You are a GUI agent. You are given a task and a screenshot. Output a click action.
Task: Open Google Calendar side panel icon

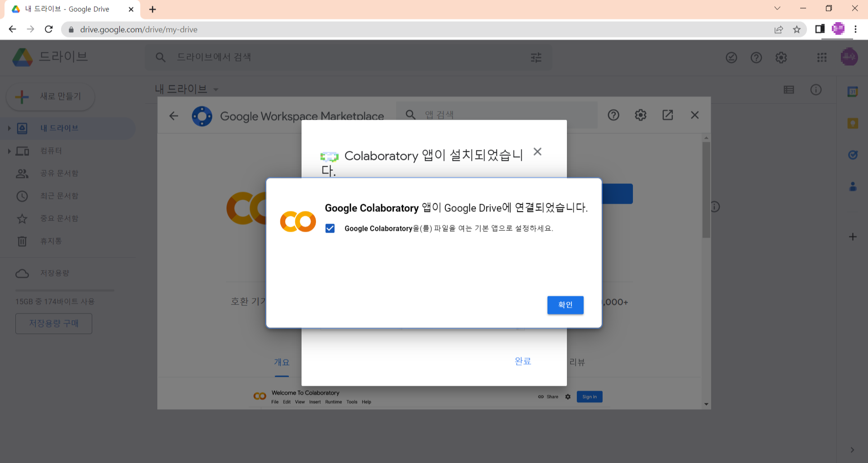point(853,92)
